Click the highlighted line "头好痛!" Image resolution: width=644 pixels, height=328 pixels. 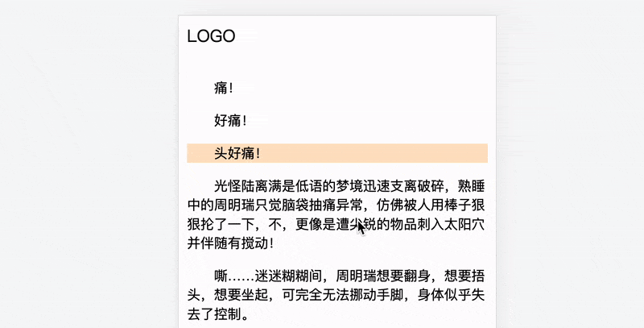click(x=337, y=153)
